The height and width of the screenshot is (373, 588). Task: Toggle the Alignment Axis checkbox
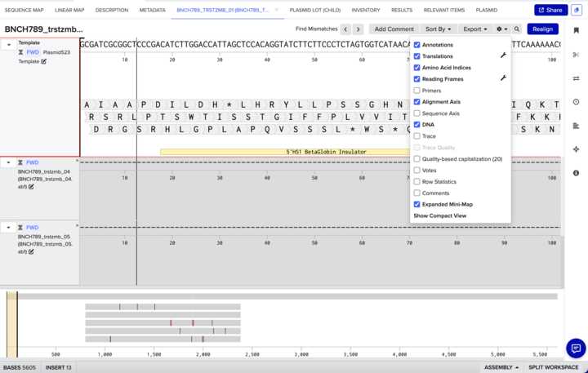point(416,101)
